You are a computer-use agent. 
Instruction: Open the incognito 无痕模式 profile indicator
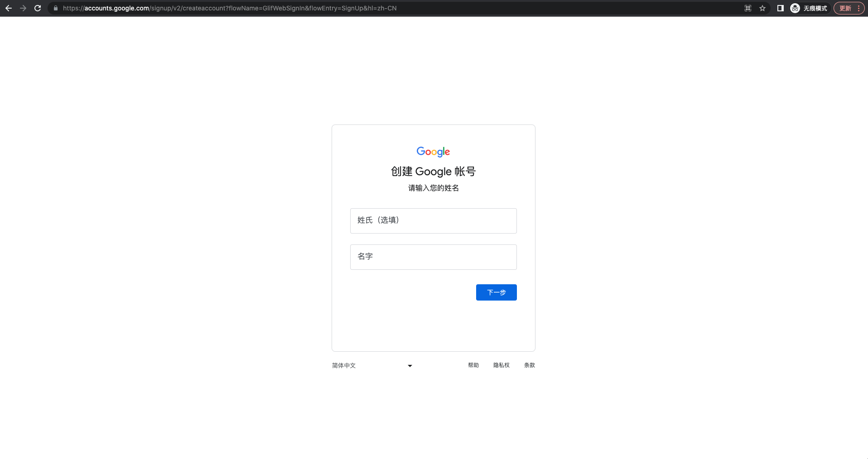pos(809,8)
